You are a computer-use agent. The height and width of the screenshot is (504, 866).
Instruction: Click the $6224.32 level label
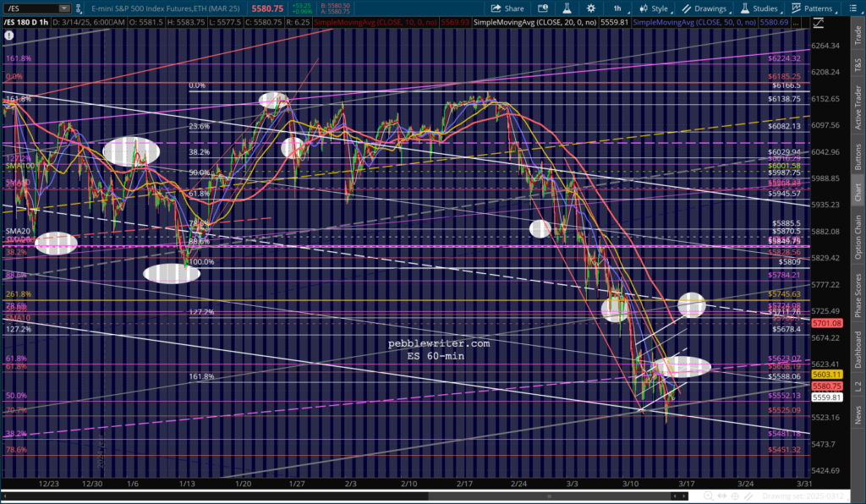[784, 58]
